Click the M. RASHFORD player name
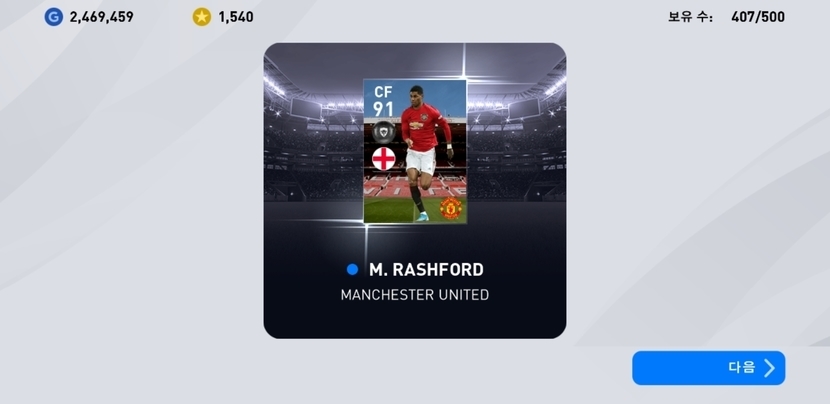This screenshot has width=830, height=404. (426, 270)
